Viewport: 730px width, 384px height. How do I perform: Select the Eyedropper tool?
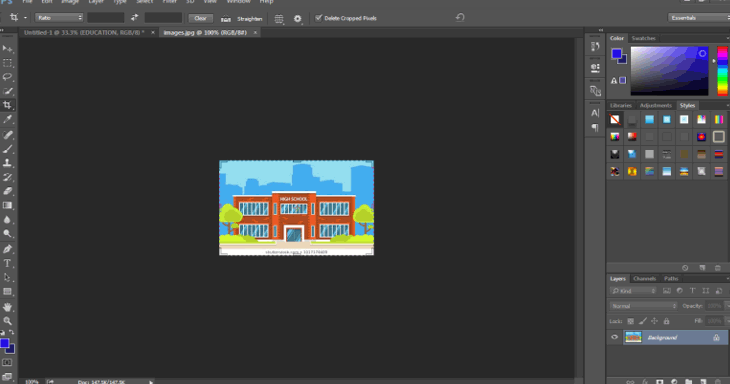point(7,120)
